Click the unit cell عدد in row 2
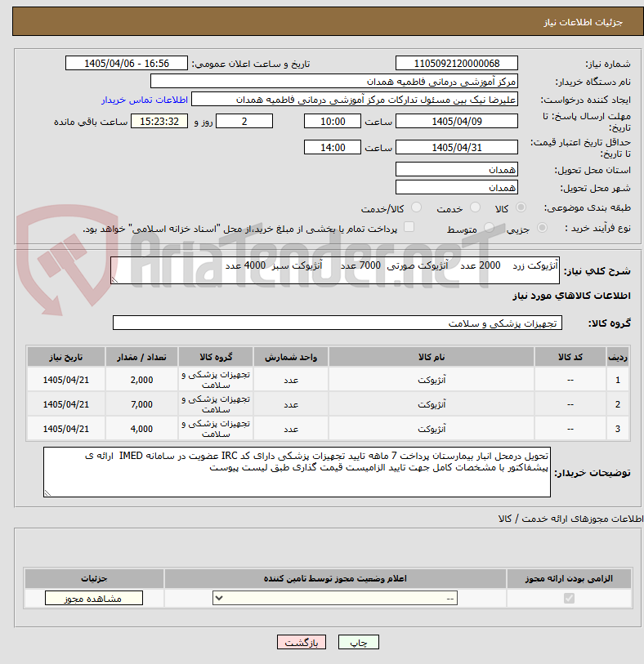Viewport: 644px width, 664px height. click(291, 404)
